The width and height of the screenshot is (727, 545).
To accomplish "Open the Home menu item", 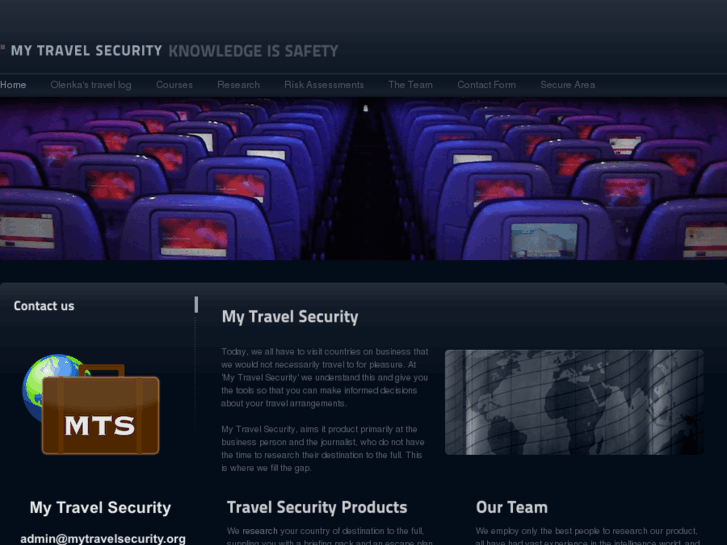I will coord(13,85).
